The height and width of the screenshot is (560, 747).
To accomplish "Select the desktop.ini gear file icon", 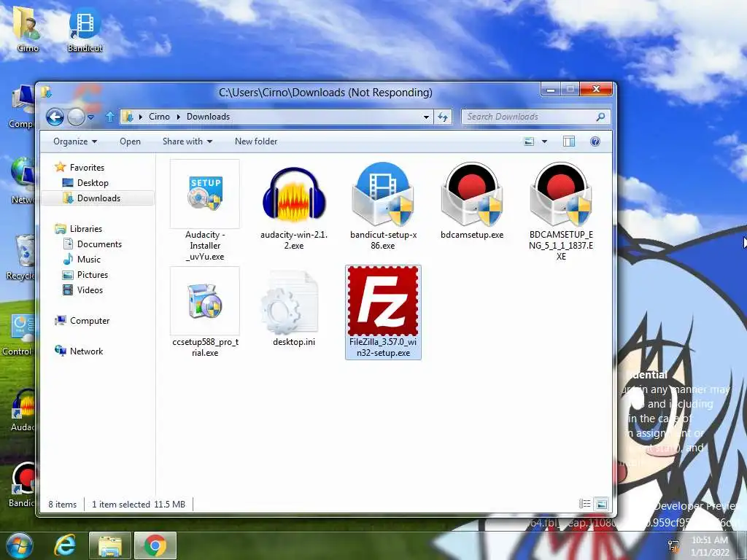I will coord(290,303).
